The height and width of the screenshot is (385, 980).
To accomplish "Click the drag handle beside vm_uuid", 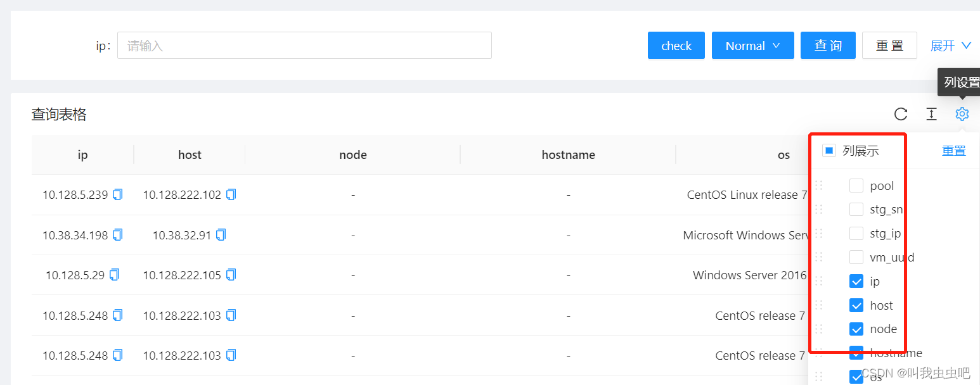I will click(818, 257).
